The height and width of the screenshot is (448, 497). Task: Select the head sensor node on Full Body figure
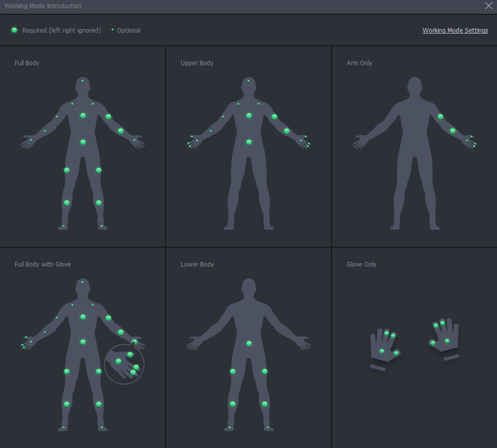click(x=82, y=81)
